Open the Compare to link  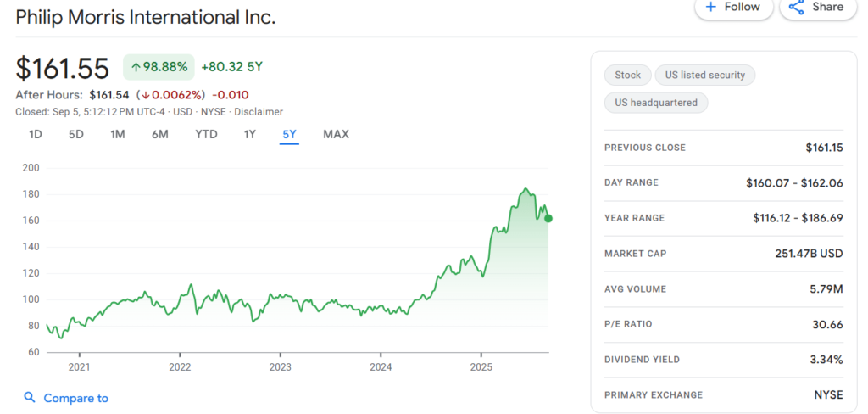point(75,398)
